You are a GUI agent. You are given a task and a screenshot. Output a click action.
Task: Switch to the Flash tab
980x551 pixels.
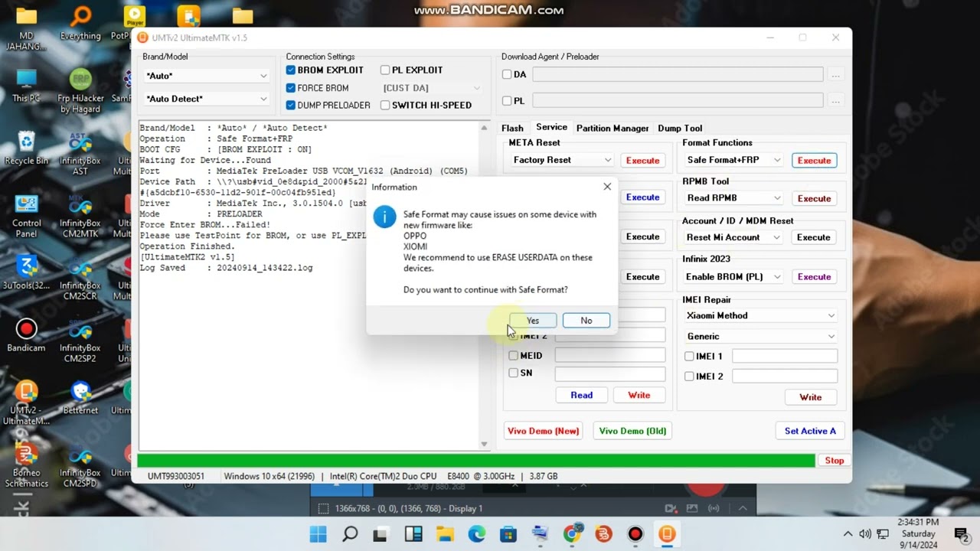(512, 128)
